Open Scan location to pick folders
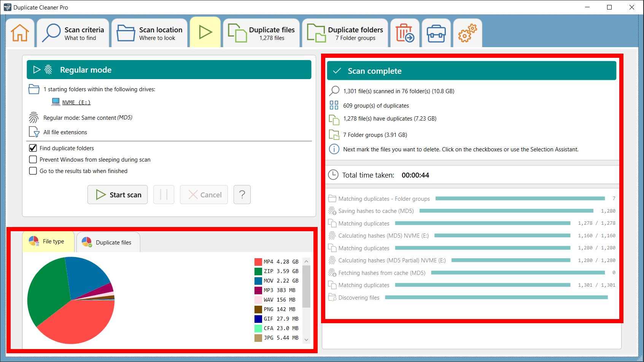 click(149, 33)
